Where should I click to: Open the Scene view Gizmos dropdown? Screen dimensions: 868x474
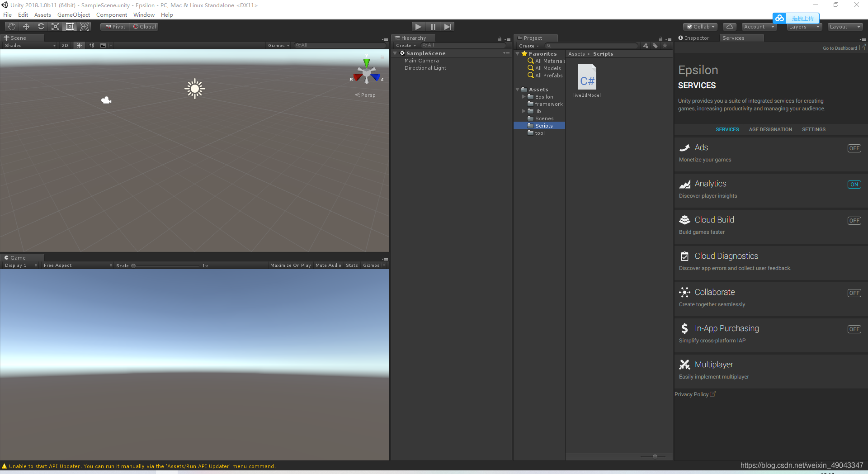pyautogui.click(x=278, y=45)
